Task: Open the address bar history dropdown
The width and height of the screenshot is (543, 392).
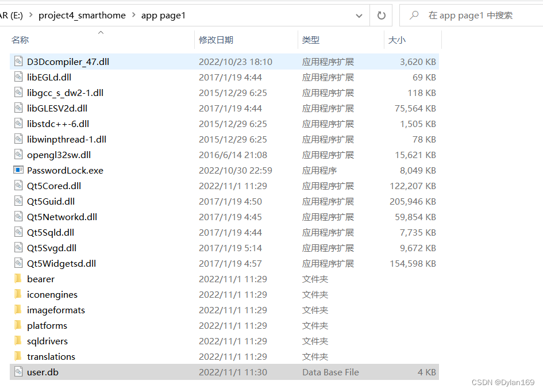Action: pyautogui.click(x=359, y=16)
